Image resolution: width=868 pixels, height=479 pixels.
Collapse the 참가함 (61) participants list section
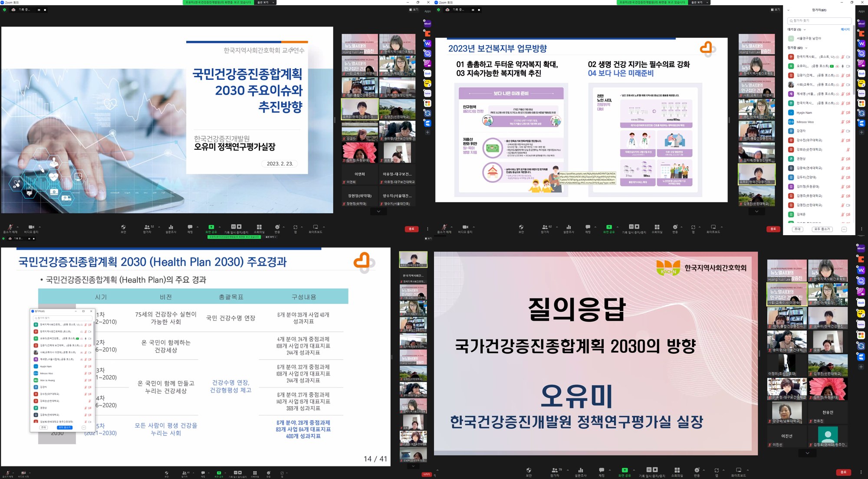click(x=806, y=48)
